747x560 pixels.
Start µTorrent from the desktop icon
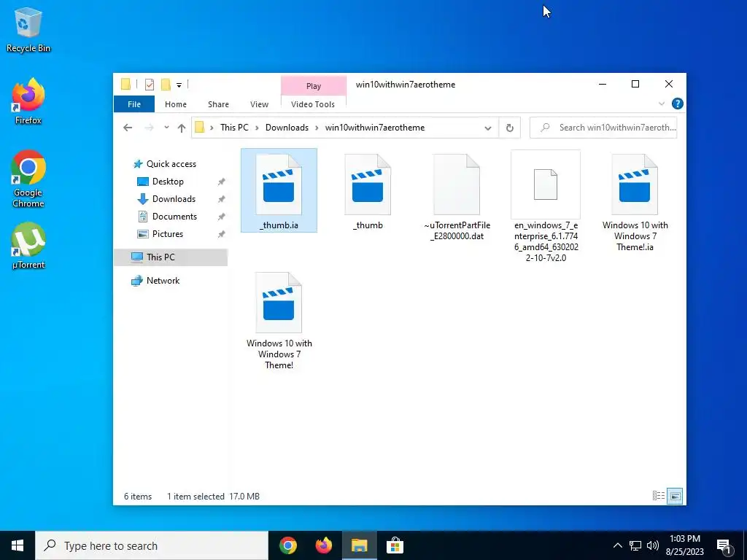(x=28, y=246)
